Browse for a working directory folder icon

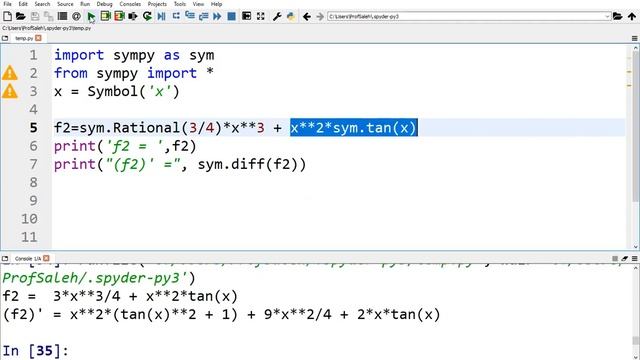[618, 16]
